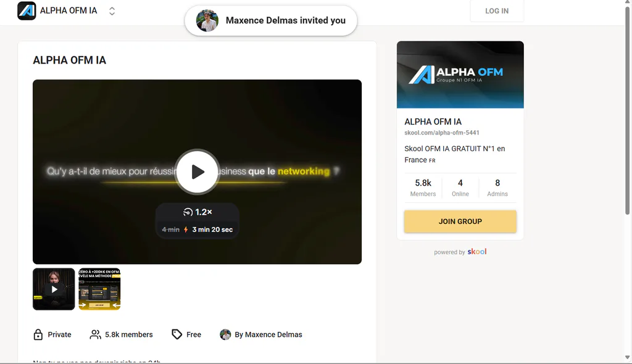Click the ALPHA OFM IA logo icon

click(27, 11)
